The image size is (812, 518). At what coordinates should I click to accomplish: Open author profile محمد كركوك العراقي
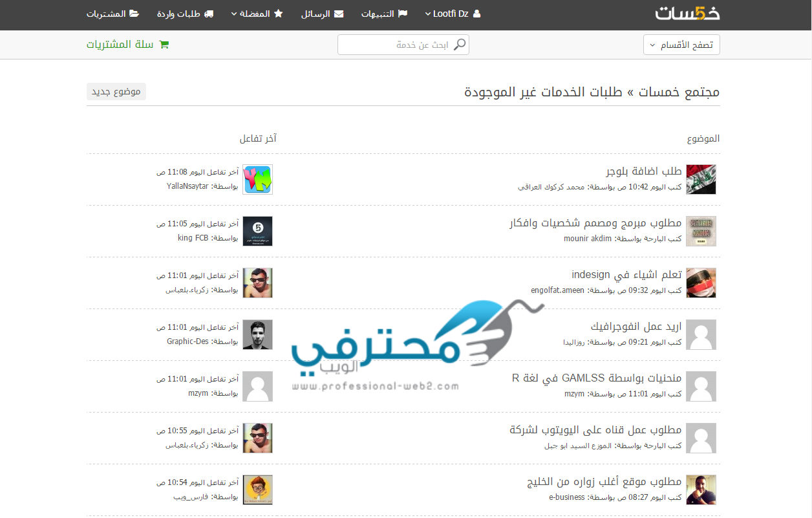(x=551, y=187)
